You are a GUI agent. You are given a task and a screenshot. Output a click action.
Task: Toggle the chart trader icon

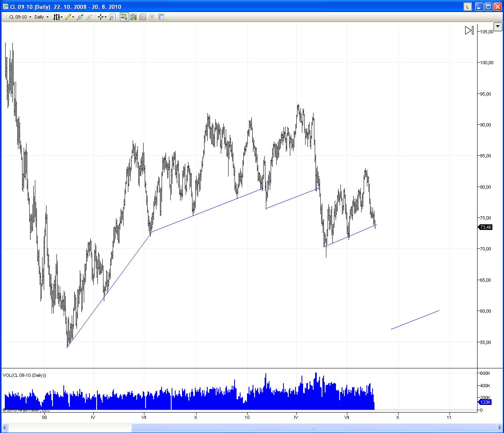[x=124, y=17]
